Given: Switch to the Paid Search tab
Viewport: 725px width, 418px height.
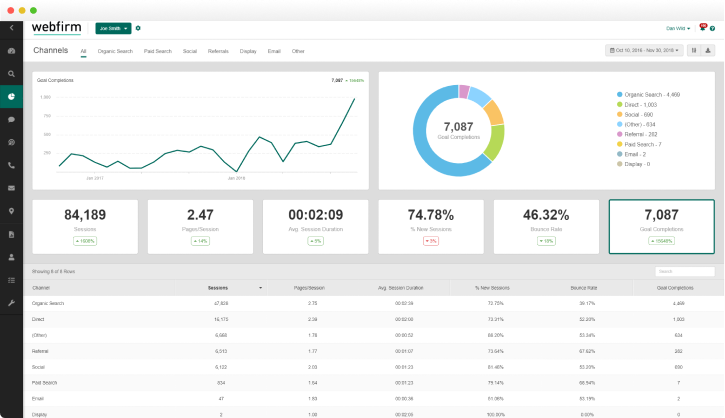Looking at the screenshot, I should tap(158, 51).
